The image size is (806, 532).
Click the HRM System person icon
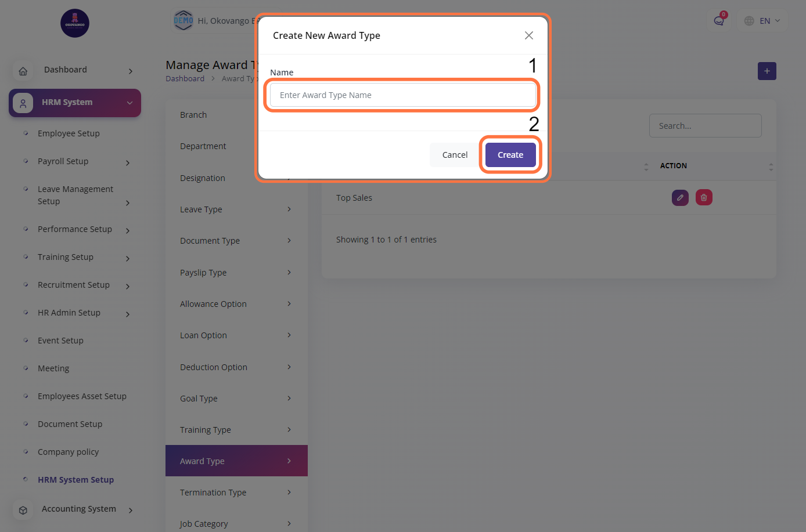tap(23, 103)
